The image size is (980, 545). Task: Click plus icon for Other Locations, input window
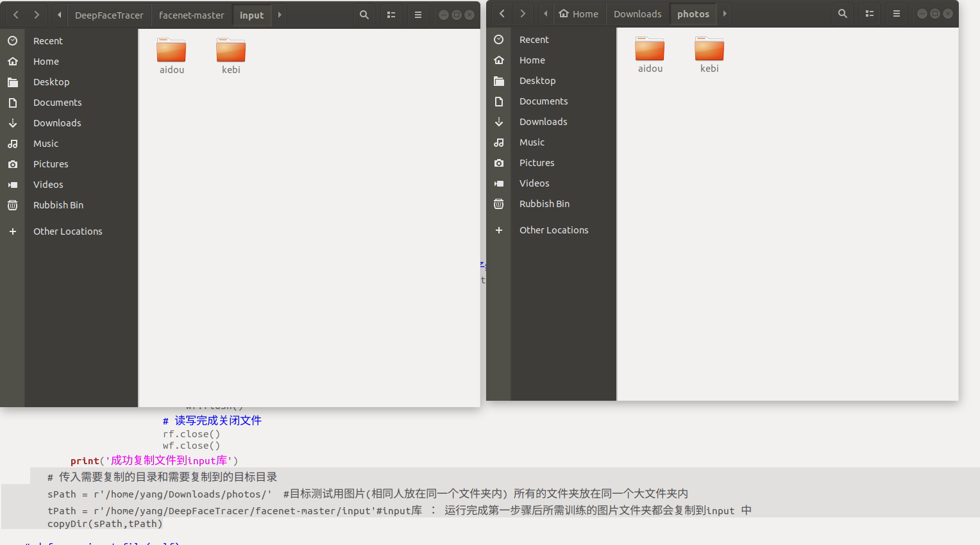click(12, 231)
